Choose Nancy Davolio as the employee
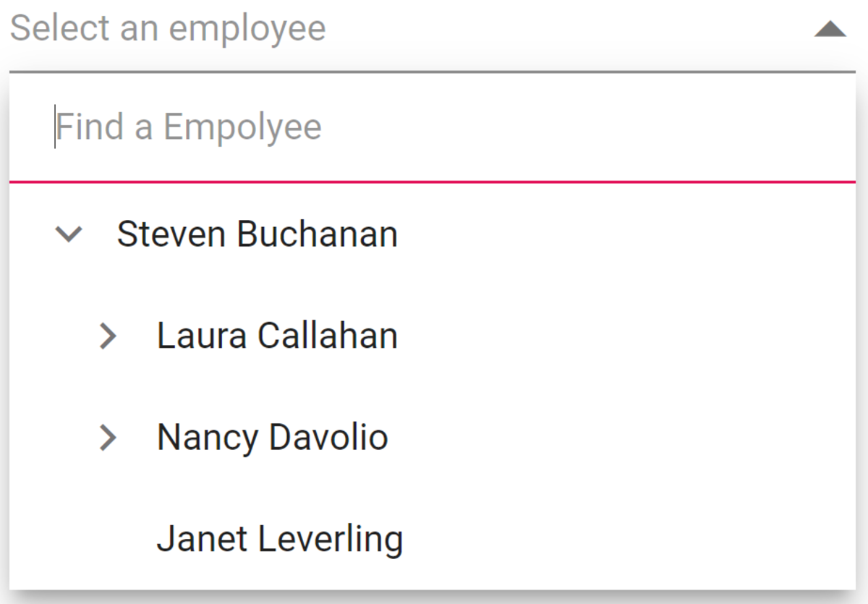Screen dimensions: 868x604 pos(272,438)
